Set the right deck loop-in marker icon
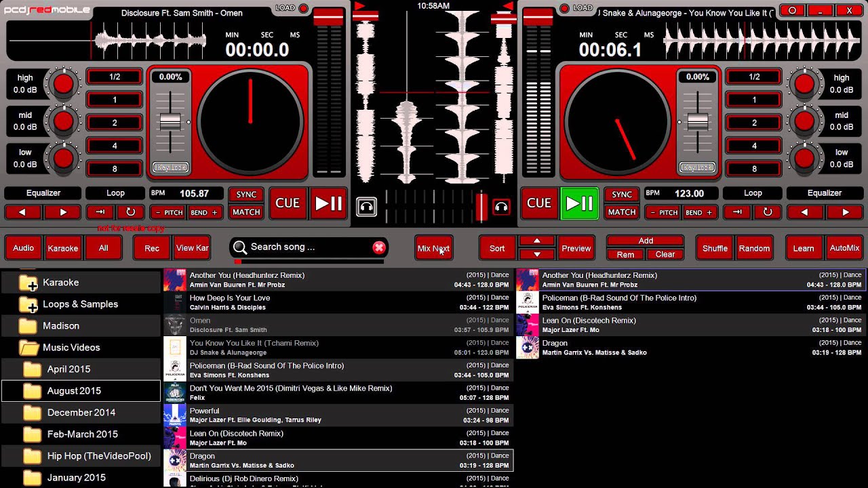Image resolution: width=868 pixels, height=488 pixels. (x=737, y=212)
